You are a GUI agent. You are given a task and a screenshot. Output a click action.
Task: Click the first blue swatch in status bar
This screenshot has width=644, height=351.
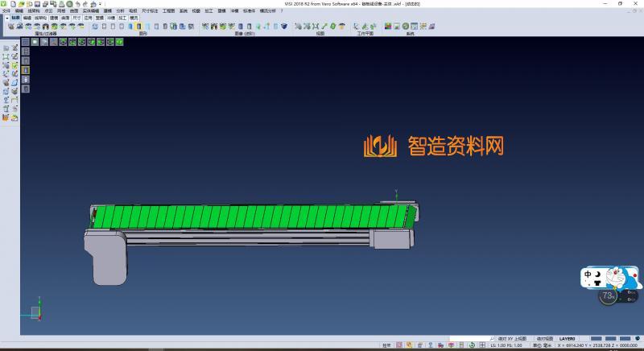click(597, 339)
